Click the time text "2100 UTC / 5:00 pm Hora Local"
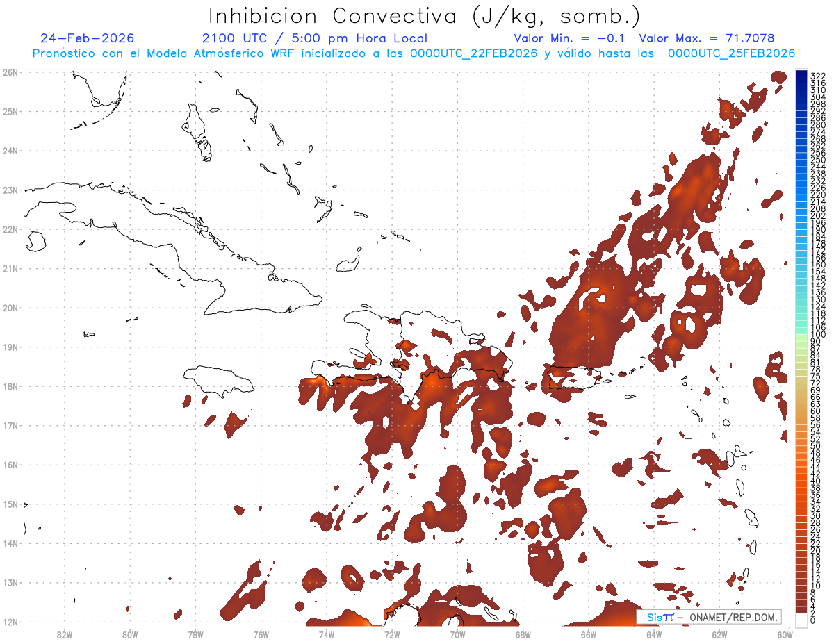Screen dimensions: 834x644 pyautogui.click(x=314, y=38)
